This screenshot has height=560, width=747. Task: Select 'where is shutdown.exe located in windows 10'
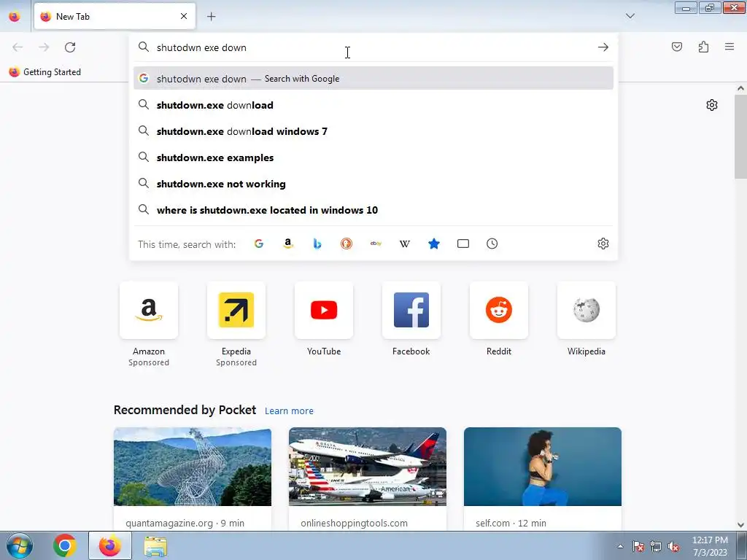(x=373, y=210)
